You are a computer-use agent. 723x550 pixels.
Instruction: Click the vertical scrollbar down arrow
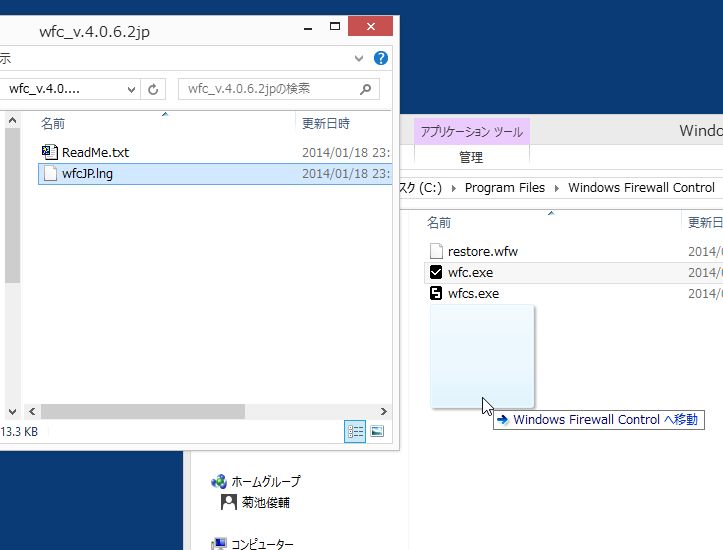(12, 411)
